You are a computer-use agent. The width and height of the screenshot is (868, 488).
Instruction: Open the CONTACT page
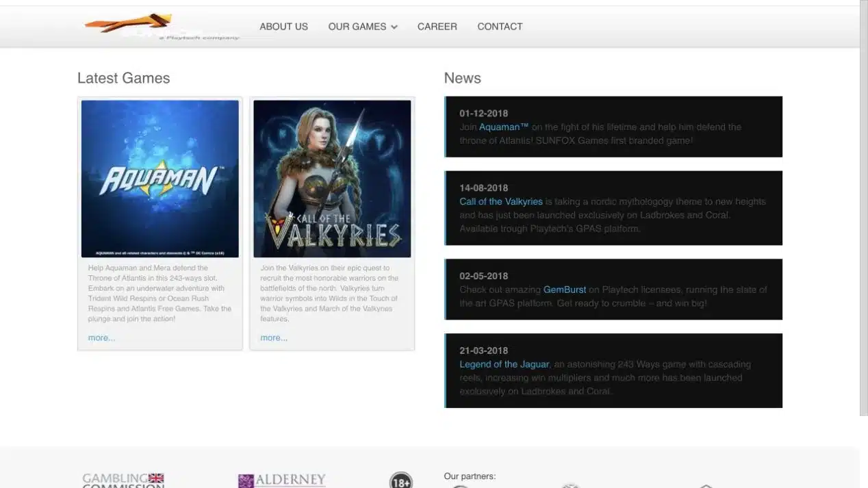click(x=500, y=27)
